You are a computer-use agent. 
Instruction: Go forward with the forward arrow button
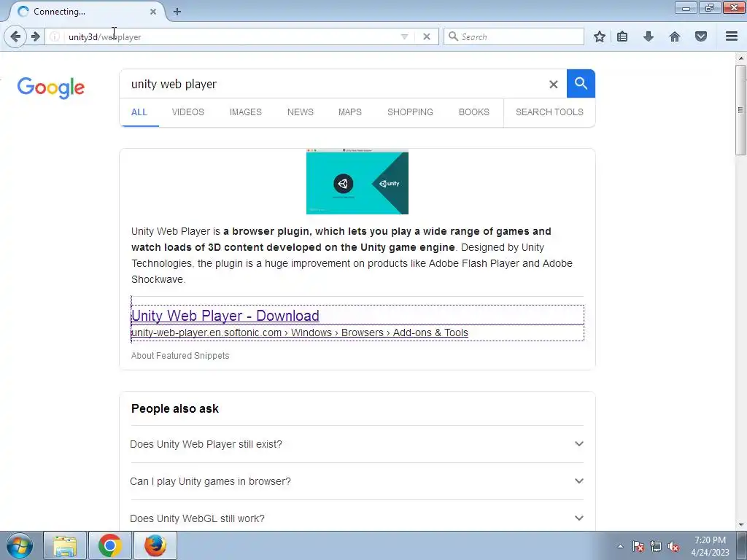36,36
